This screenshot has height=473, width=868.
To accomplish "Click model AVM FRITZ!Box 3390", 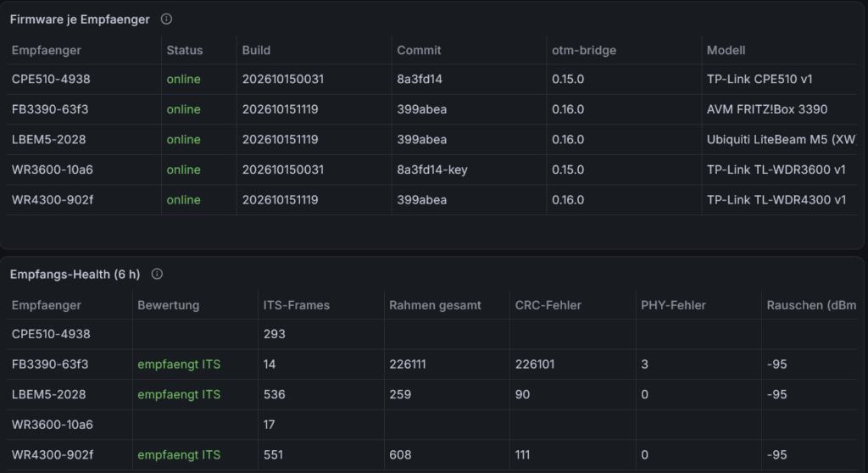I will 767,109.
